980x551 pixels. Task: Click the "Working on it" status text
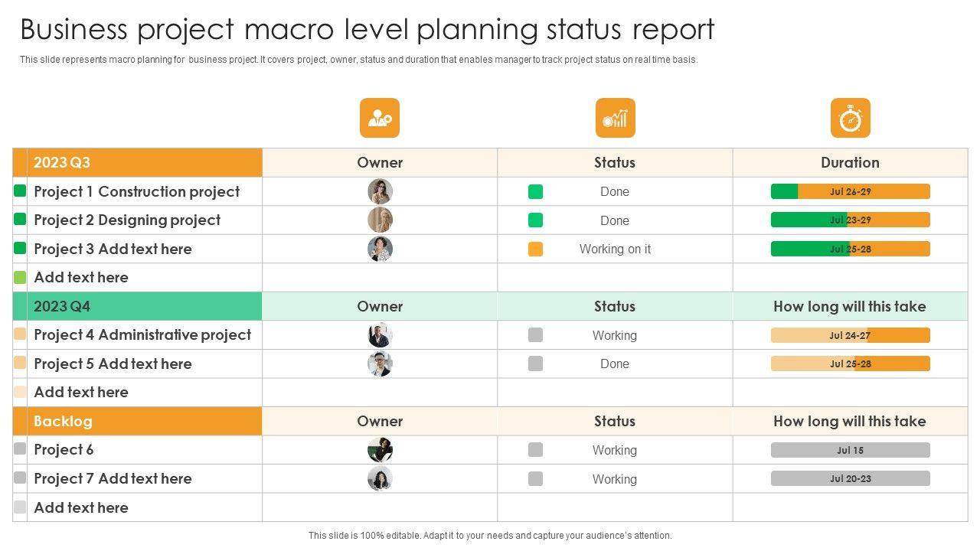615,249
